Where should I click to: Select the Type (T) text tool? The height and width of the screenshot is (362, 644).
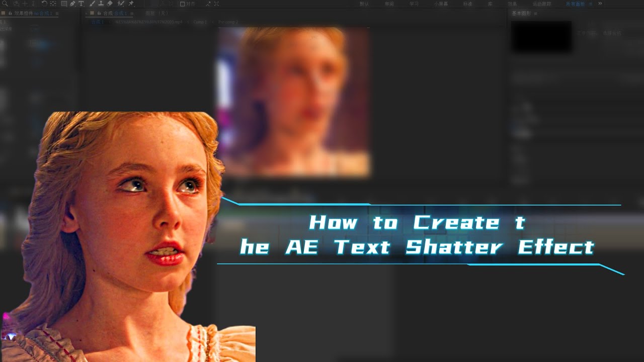coord(81,4)
